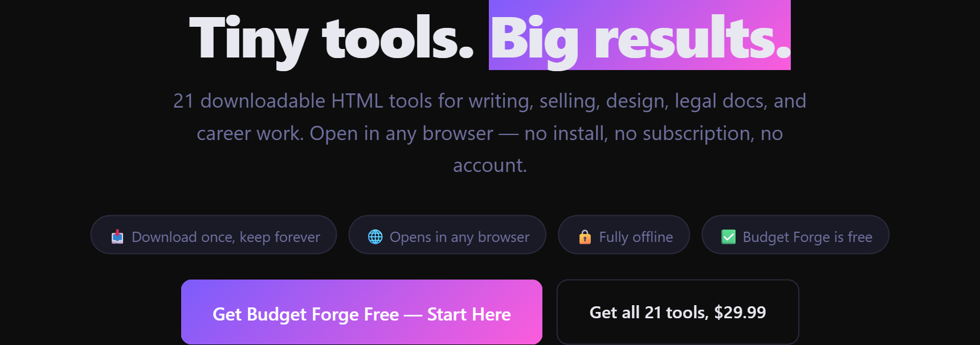Click the 'Start Here' text on gradient button
980x345 pixels.
click(469, 314)
